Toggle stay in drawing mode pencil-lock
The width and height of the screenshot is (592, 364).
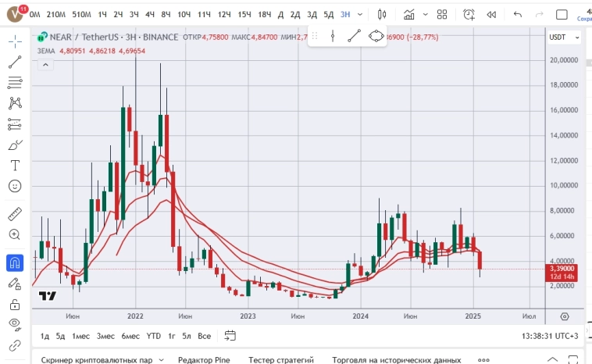[x=15, y=284]
